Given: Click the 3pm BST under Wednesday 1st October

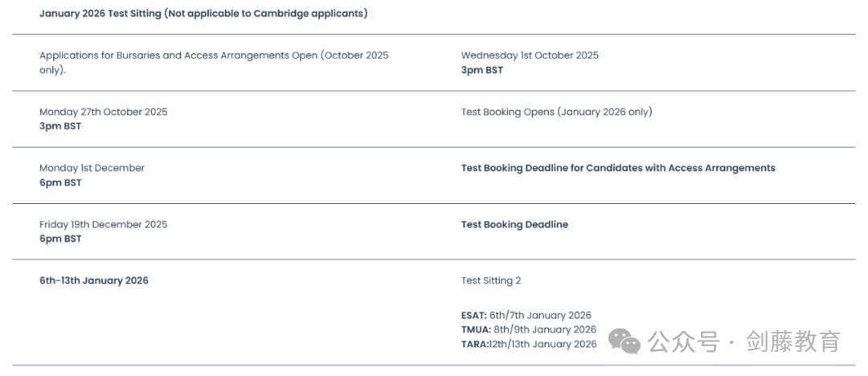Looking at the screenshot, I should click(482, 71).
